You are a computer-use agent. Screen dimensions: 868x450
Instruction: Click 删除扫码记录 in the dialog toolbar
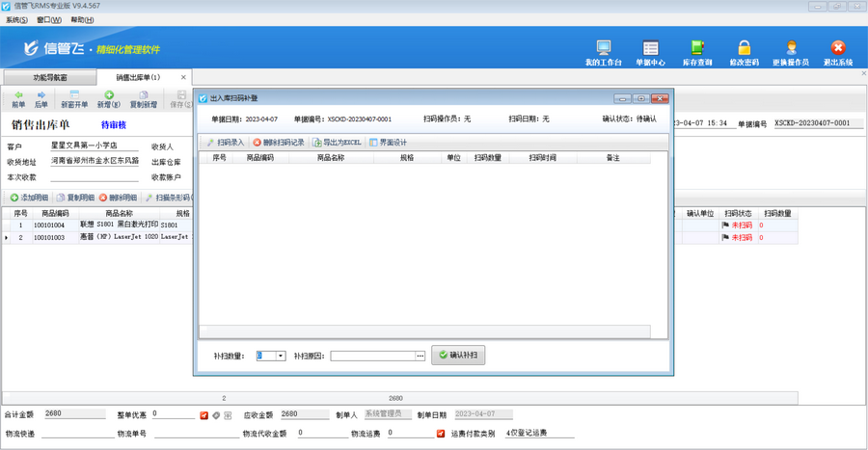coord(278,143)
